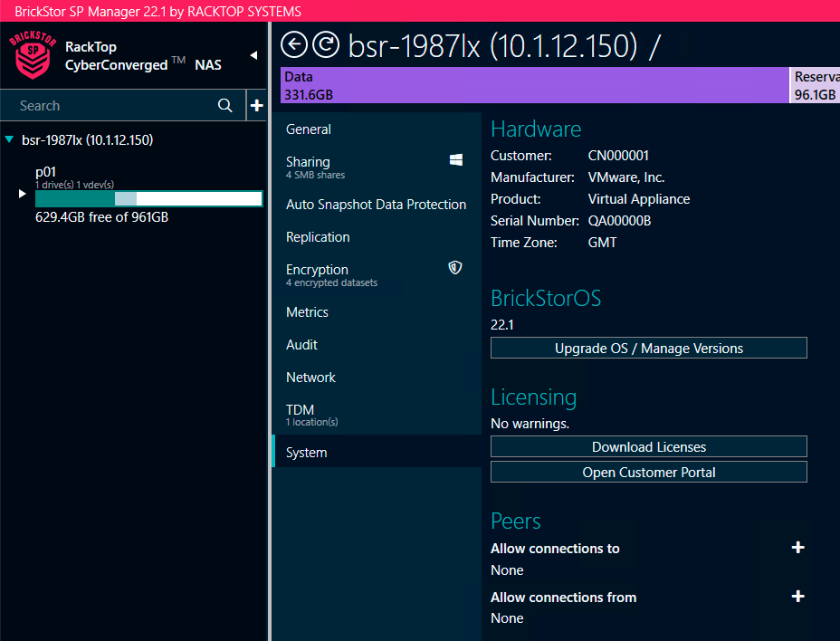Click the No warnings. licensing text

530,424
